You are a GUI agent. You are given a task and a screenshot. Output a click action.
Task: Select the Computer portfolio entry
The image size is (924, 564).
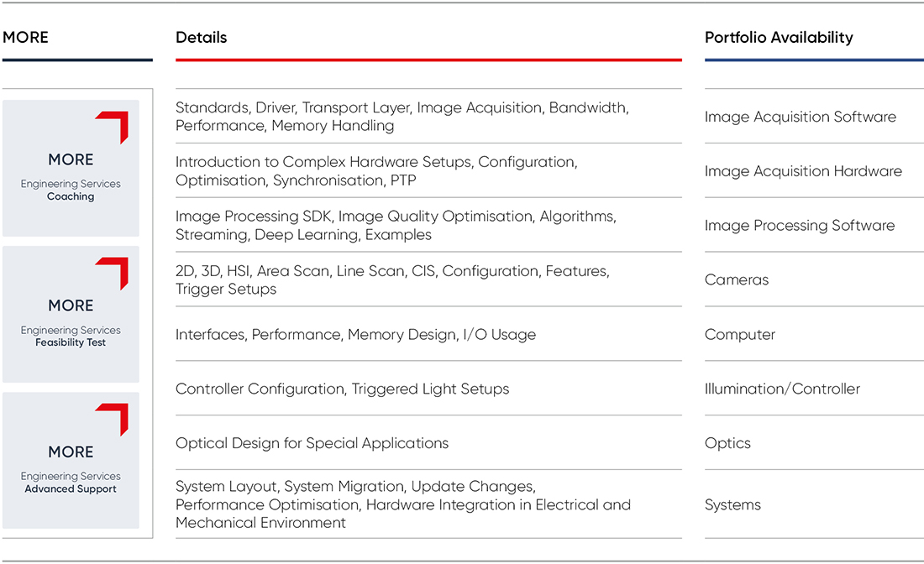pos(740,335)
